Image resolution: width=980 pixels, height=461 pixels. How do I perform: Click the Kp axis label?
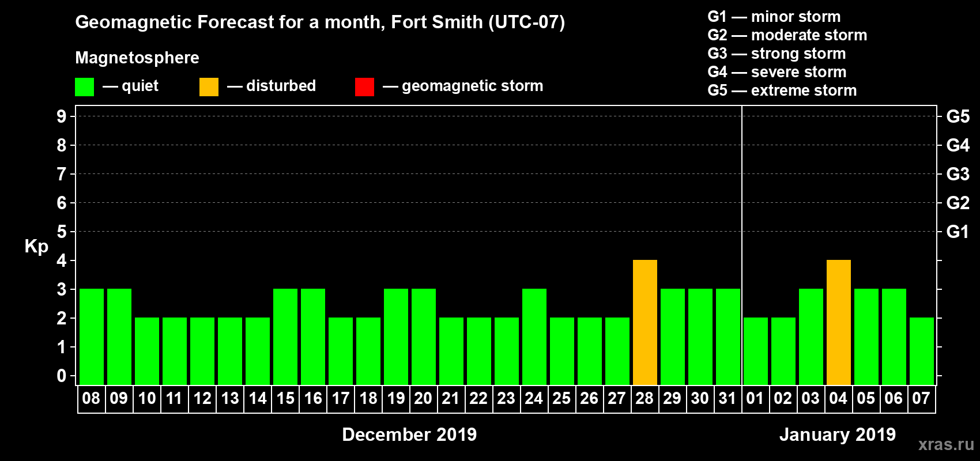pyautogui.click(x=36, y=247)
